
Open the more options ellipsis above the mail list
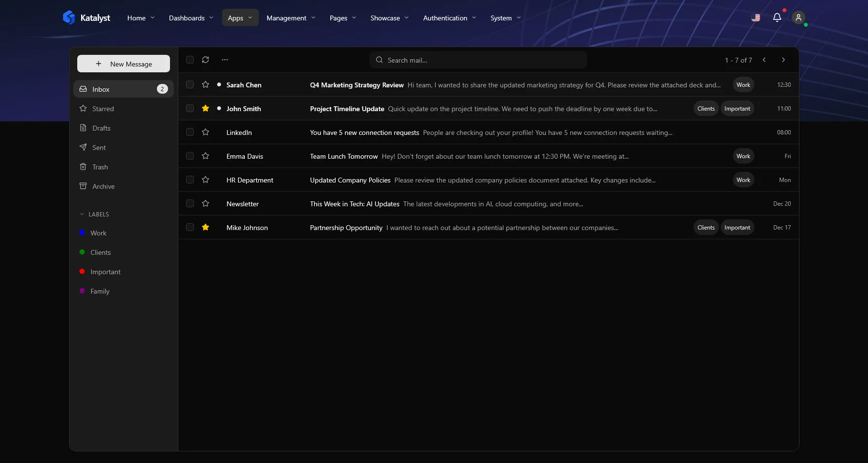point(224,60)
